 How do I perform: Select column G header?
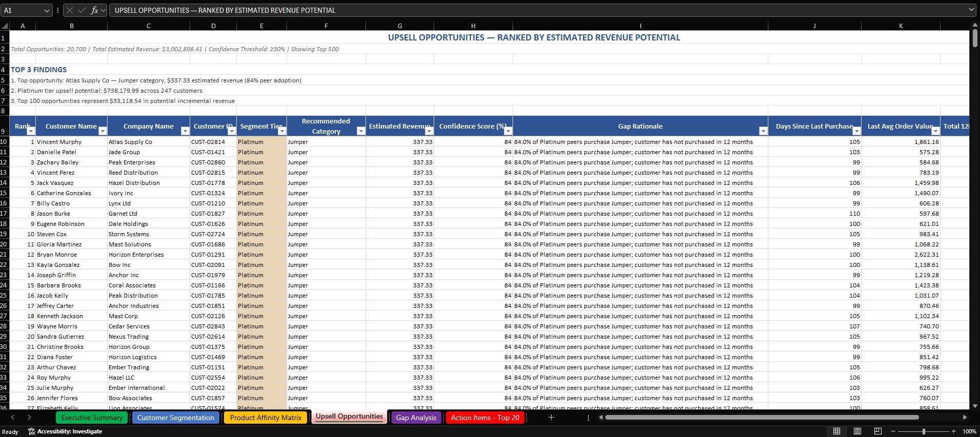pyautogui.click(x=400, y=26)
